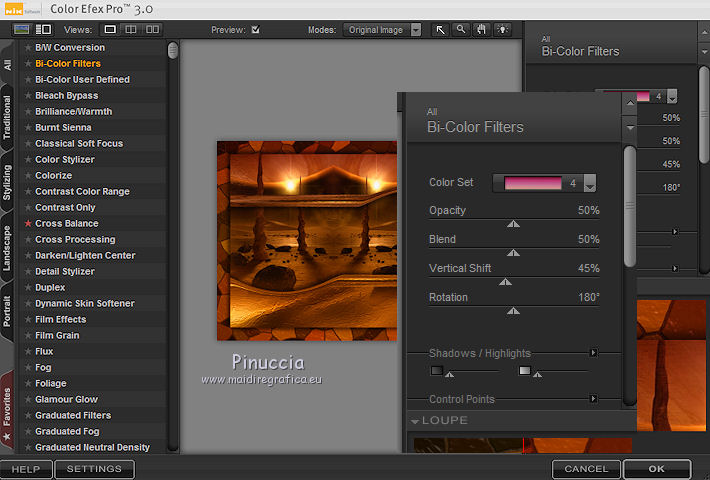Click the lightbulb background color icon
This screenshot has height=480, width=710.
point(501,30)
